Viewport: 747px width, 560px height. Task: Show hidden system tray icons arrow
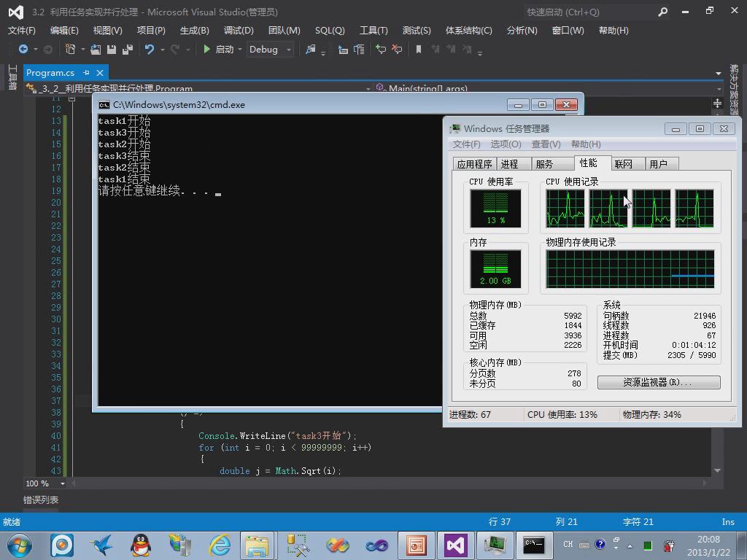click(x=630, y=545)
